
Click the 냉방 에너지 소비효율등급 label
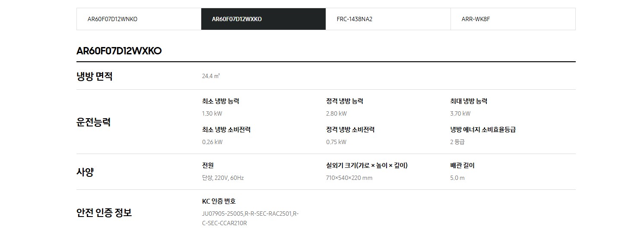click(x=483, y=130)
